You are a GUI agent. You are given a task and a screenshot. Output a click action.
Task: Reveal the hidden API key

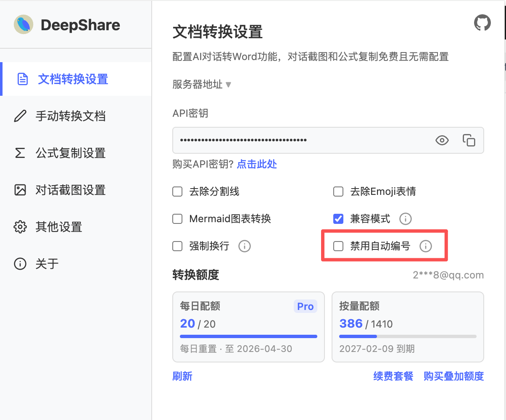(442, 141)
